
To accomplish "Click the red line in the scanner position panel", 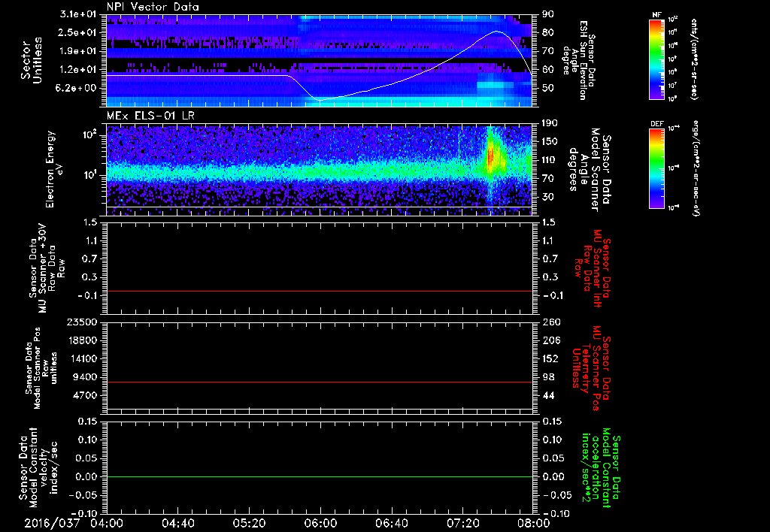I will 319,382.
